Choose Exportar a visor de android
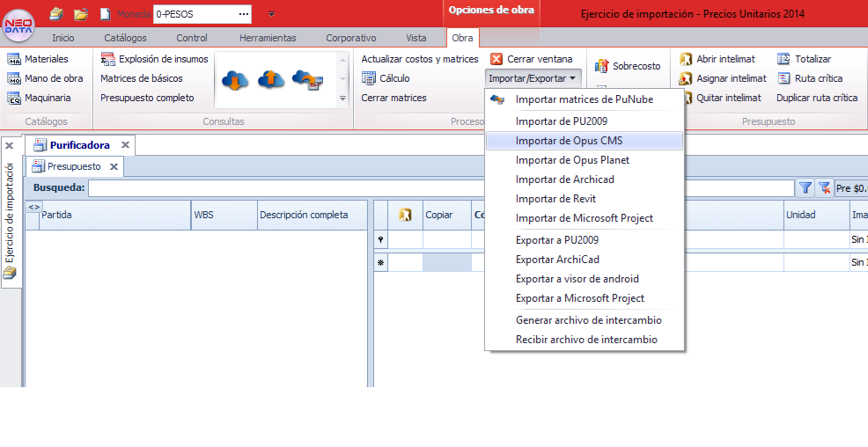This screenshot has width=868, height=447. pyautogui.click(x=584, y=279)
